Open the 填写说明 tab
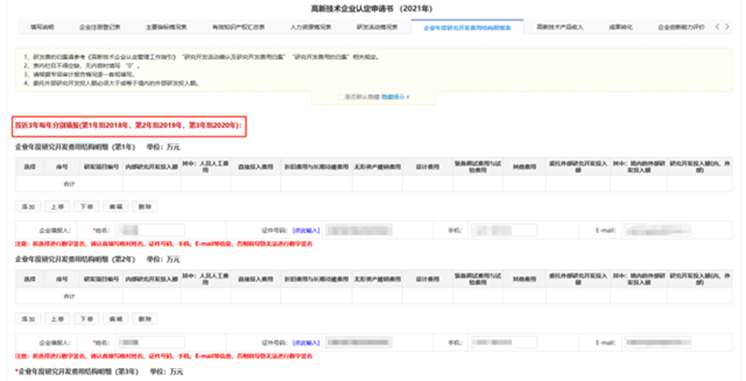Image resolution: width=746 pixels, height=381 pixels. coord(42,27)
